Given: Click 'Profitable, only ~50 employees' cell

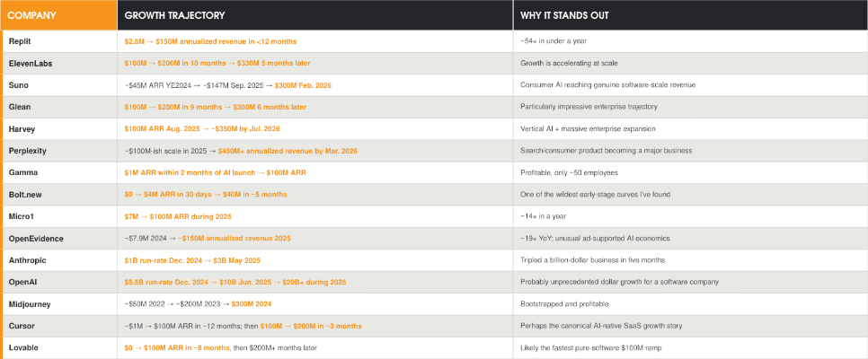Looking at the screenshot, I should 690,172.
